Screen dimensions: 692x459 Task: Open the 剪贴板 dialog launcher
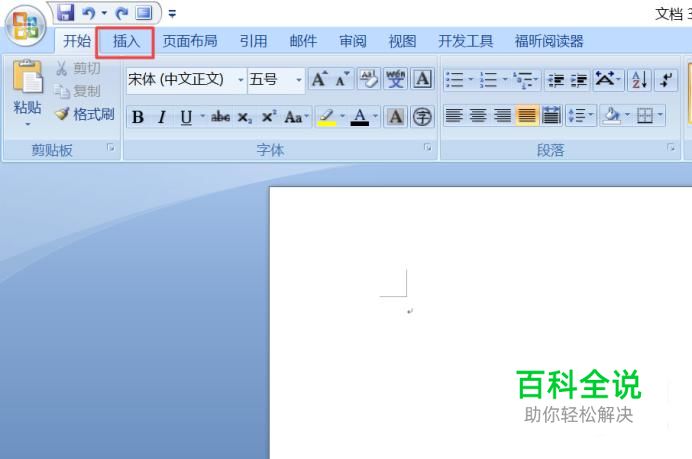click(110, 148)
